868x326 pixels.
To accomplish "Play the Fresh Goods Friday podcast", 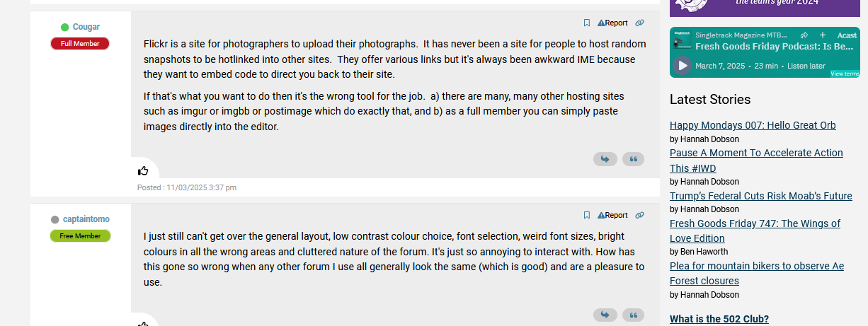I will click(x=683, y=66).
